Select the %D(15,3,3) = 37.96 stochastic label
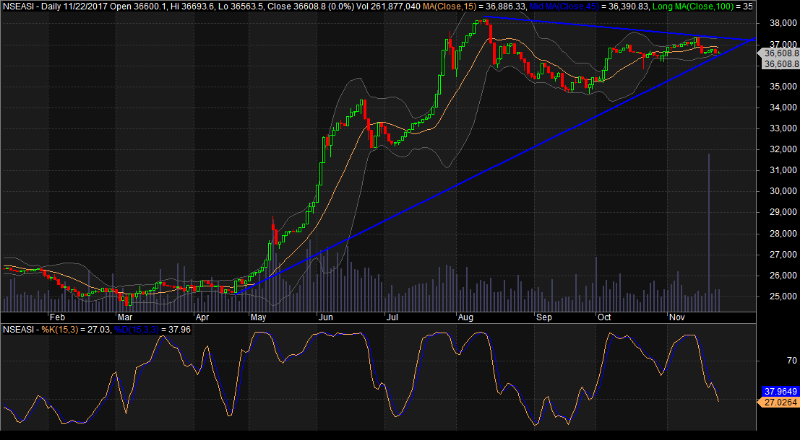 point(153,330)
